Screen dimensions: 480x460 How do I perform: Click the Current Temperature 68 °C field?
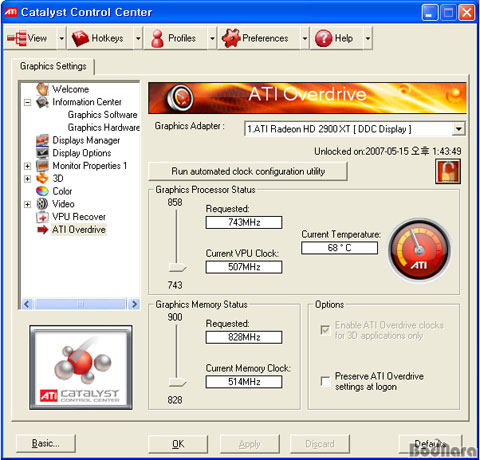(339, 248)
